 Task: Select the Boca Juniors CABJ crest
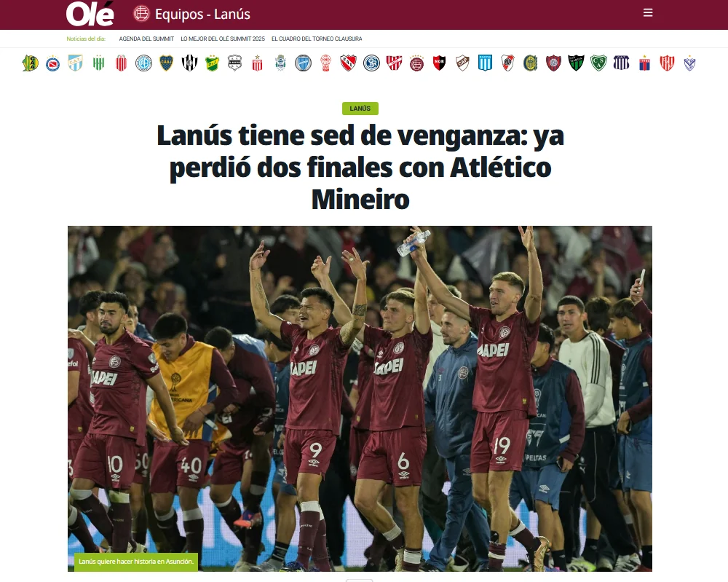pyautogui.click(x=166, y=63)
